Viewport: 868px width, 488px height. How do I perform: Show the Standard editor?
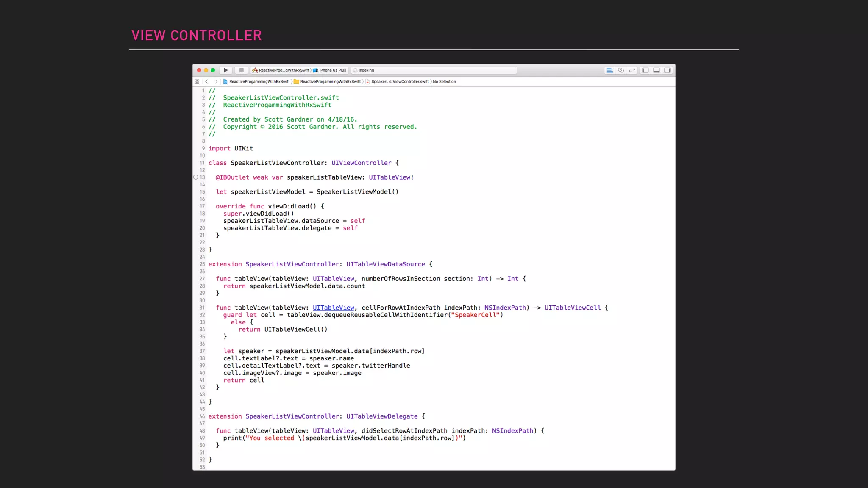[x=609, y=70]
